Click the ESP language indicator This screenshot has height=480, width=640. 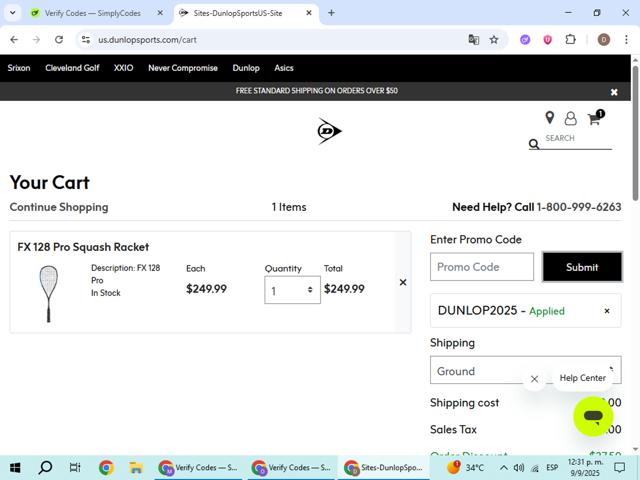(x=552, y=468)
